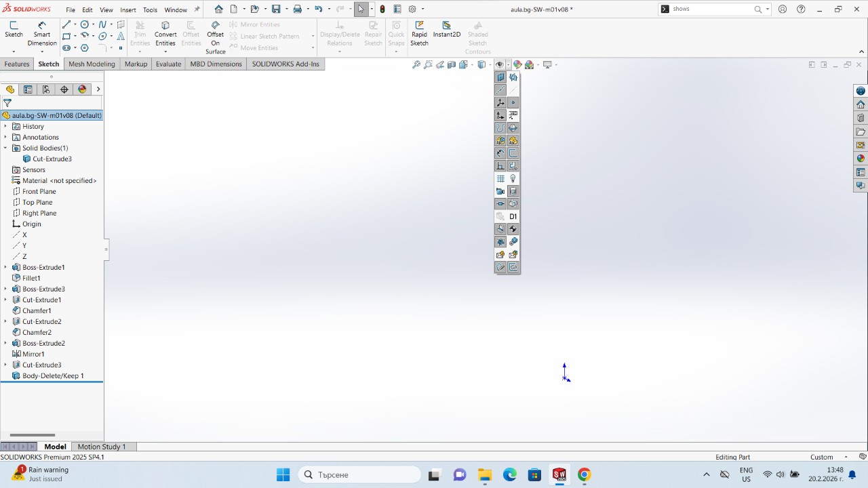Open the PropertyManager tab icon
The height and width of the screenshot is (488, 868).
(28, 89)
